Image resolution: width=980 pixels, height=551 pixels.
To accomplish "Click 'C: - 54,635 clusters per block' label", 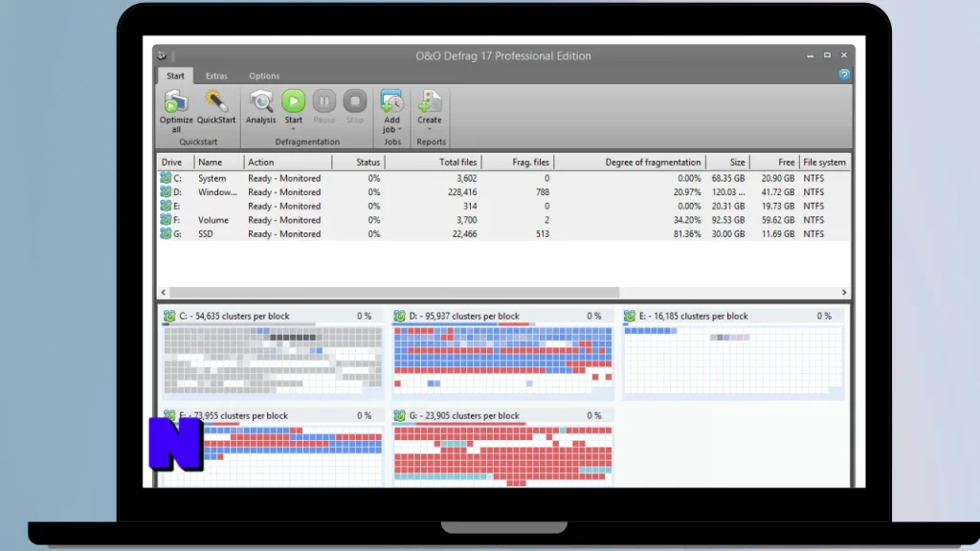I will [234, 316].
